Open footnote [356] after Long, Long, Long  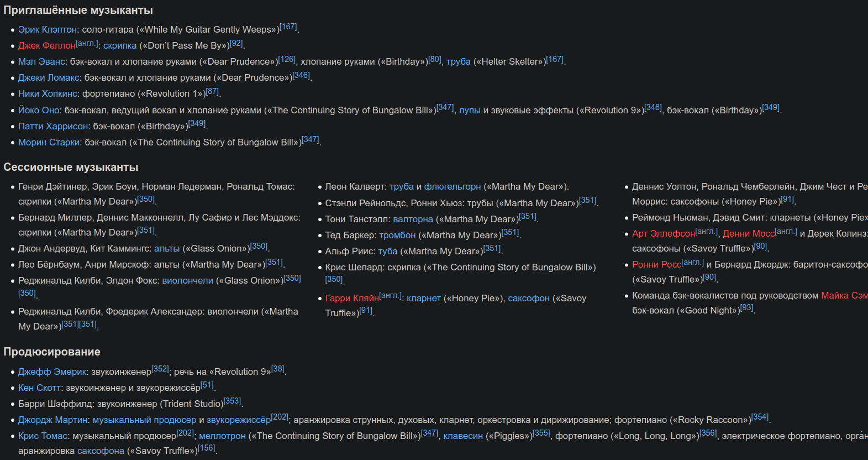[708, 433]
